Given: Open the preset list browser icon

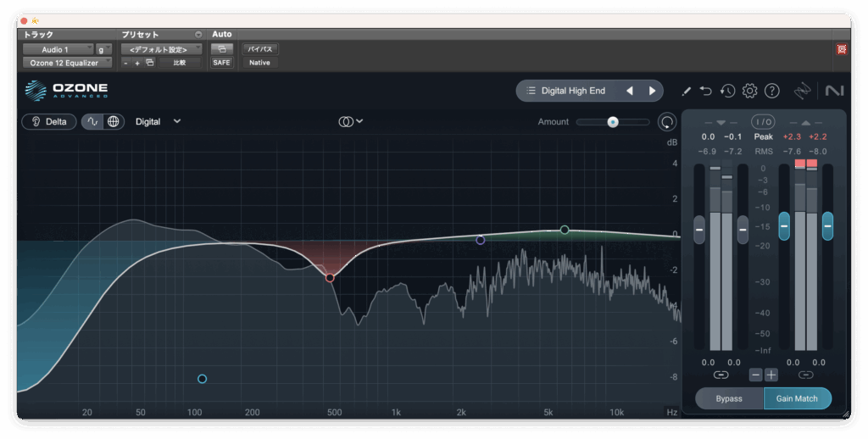Looking at the screenshot, I should pos(531,91).
